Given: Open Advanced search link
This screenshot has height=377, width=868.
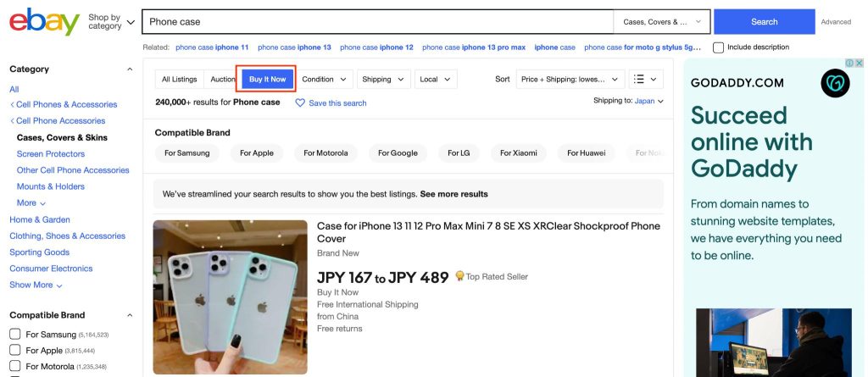Looking at the screenshot, I should pos(836,22).
